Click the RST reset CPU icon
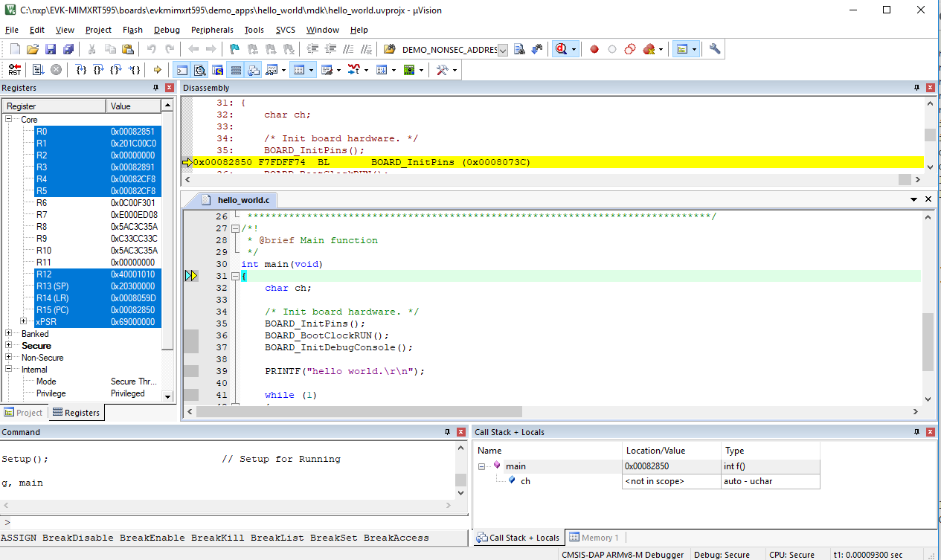This screenshot has height=560, width=941. 15,70
